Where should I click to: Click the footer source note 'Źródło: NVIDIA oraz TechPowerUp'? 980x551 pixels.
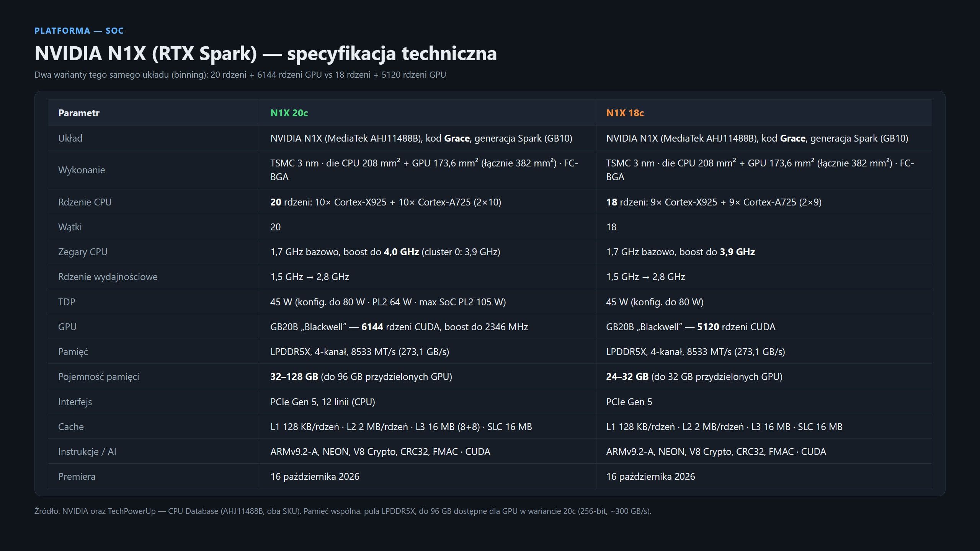click(343, 511)
